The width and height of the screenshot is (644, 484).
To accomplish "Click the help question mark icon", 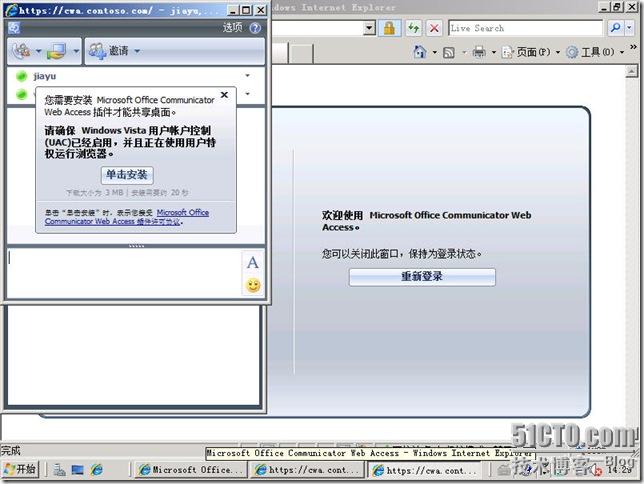I will pos(255,28).
